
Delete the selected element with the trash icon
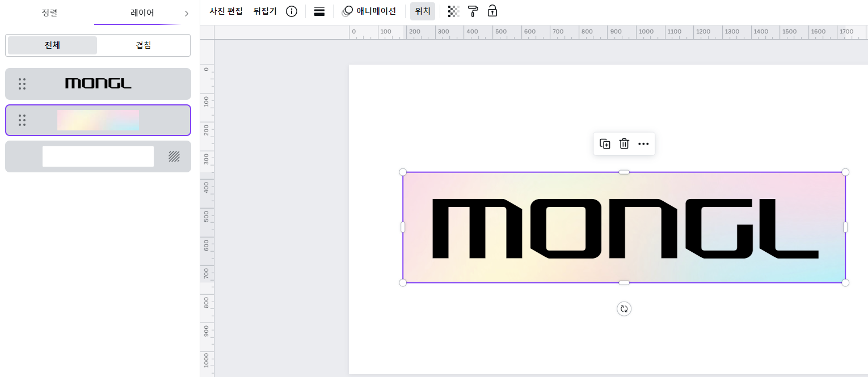pyautogui.click(x=624, y=144)
